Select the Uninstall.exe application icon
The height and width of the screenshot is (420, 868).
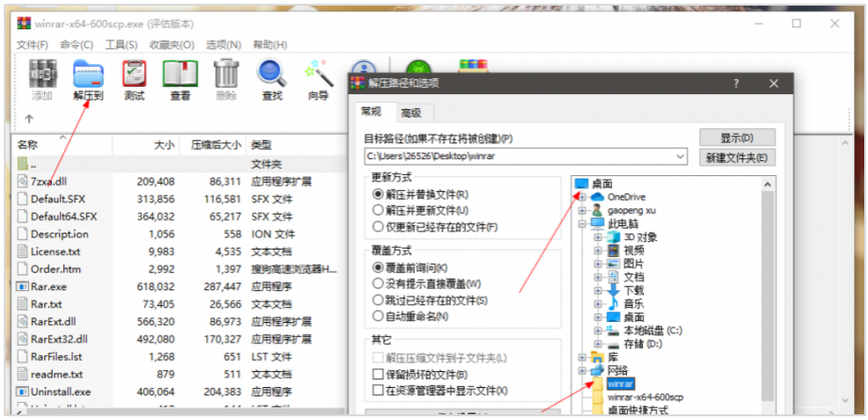pyautogui.click(x=23, y=392)
